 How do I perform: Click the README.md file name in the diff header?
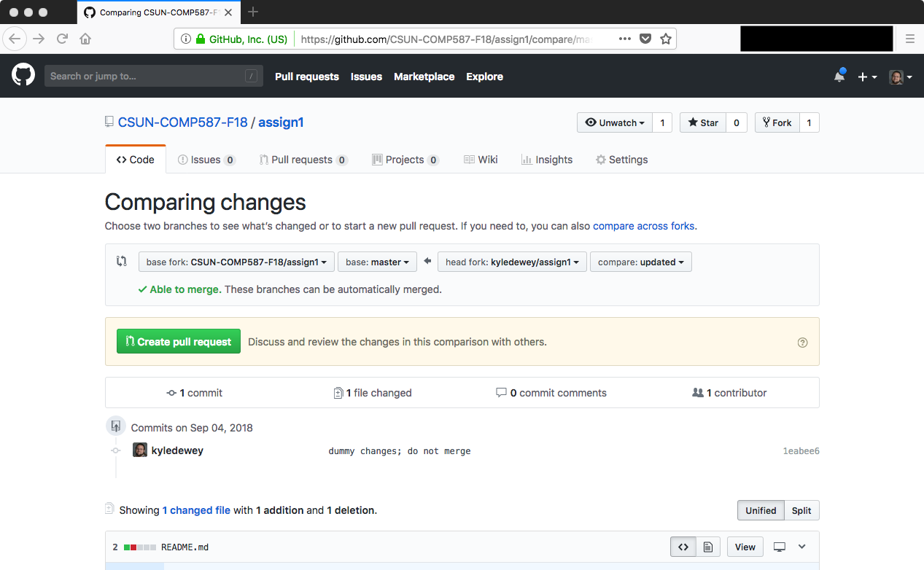coord(185,547)
